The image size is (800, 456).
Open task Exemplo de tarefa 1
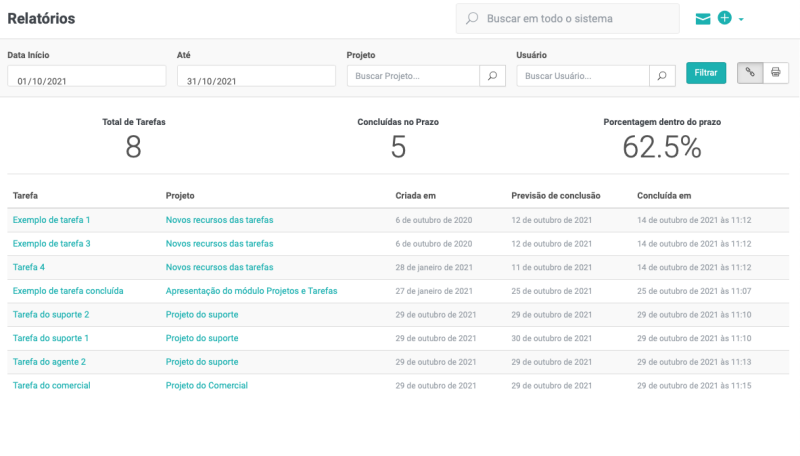point(51,220)
